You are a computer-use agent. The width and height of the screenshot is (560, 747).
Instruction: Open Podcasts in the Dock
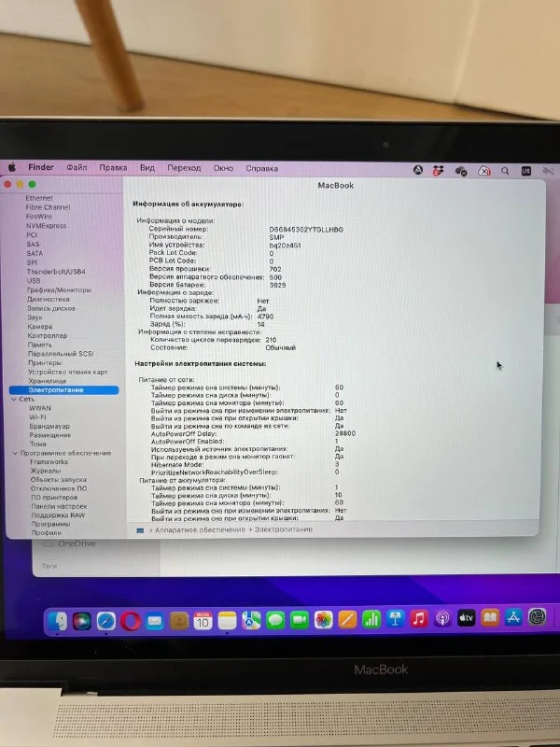tap(442, 619)
